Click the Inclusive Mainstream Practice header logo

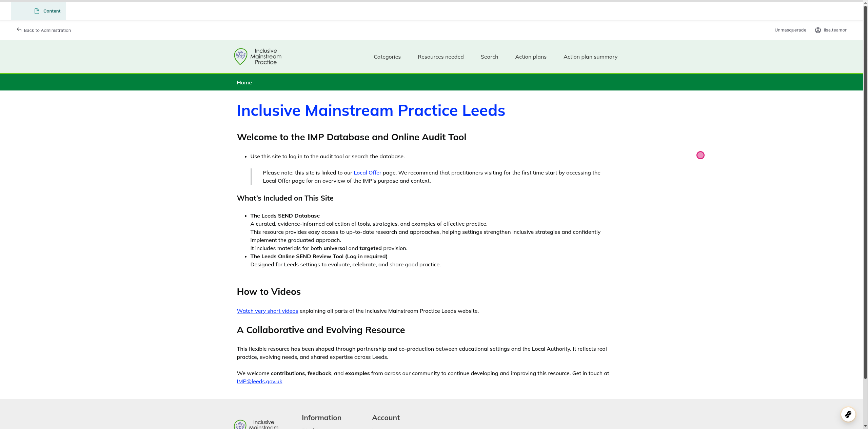coord(258,57)
